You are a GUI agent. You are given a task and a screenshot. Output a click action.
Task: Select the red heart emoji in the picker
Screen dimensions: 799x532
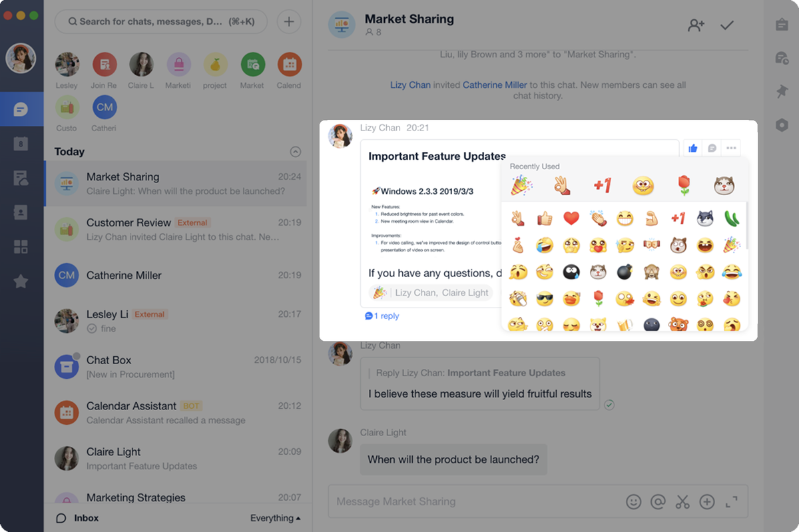(571, 218)
